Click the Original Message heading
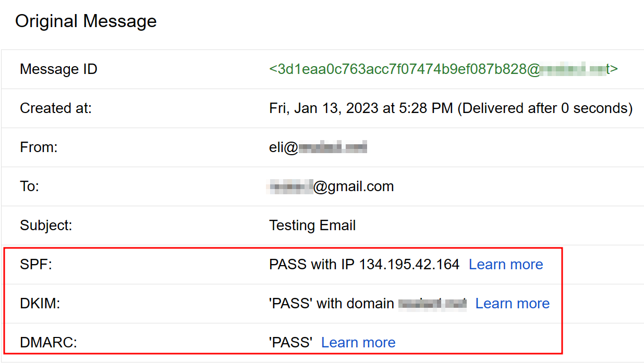Image resolution: width=644 pixels, height=363 pixels. coord(86,21)
